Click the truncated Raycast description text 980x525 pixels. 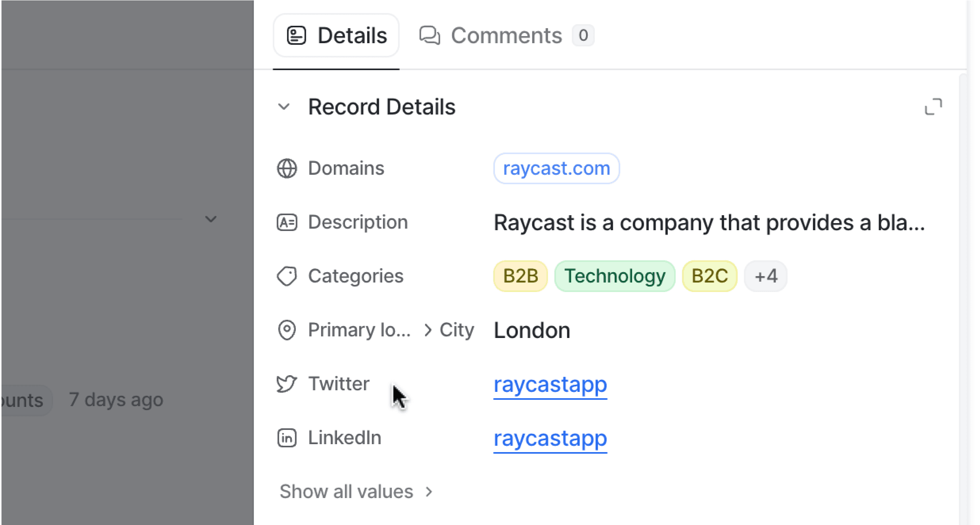tap(708, 222)
